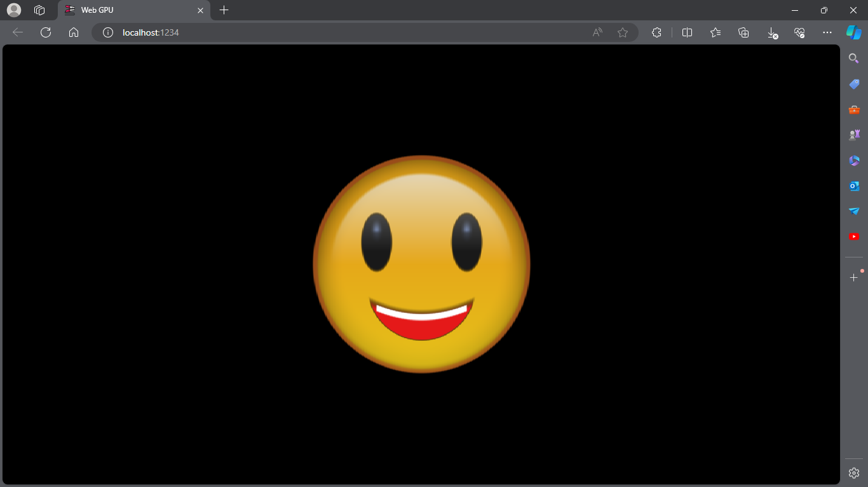868x487 pixels.
Task: Open the Settings and more menu
Action: tap(827, 32)
